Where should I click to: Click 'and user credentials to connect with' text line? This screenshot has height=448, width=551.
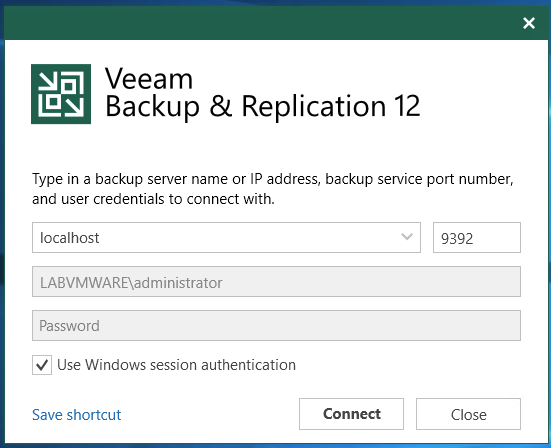point(153,199)
